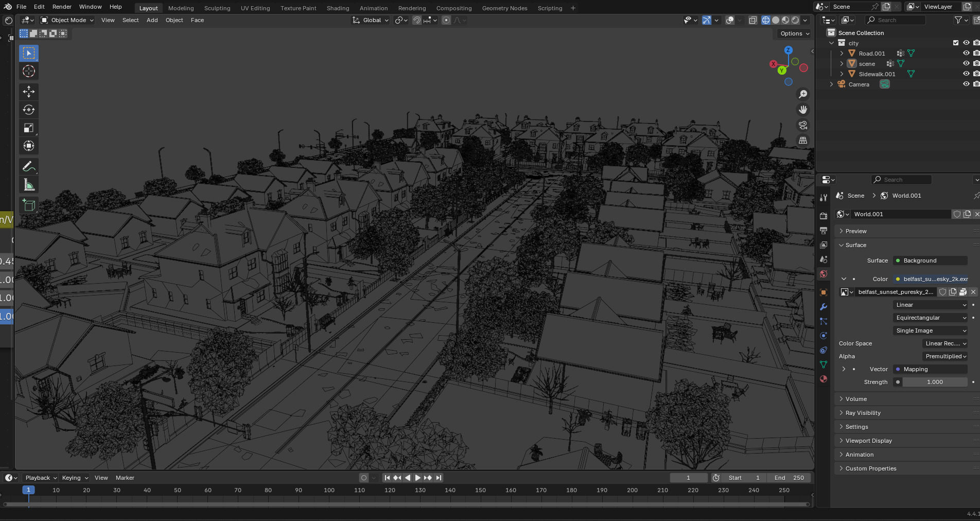Image resolution: width=980 pixels, height=521 pixels.
Task: Open the Add menu in viewport
Action: [152, 20]
